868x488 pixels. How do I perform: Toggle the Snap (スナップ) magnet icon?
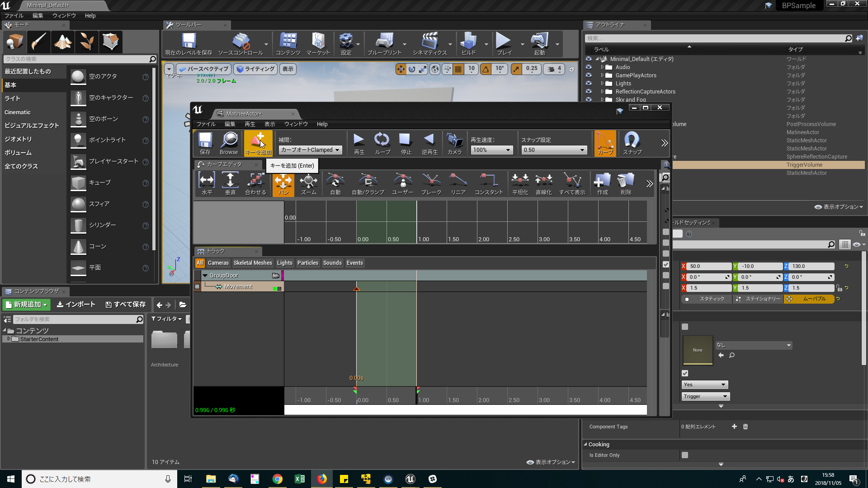tap(632, 143)
